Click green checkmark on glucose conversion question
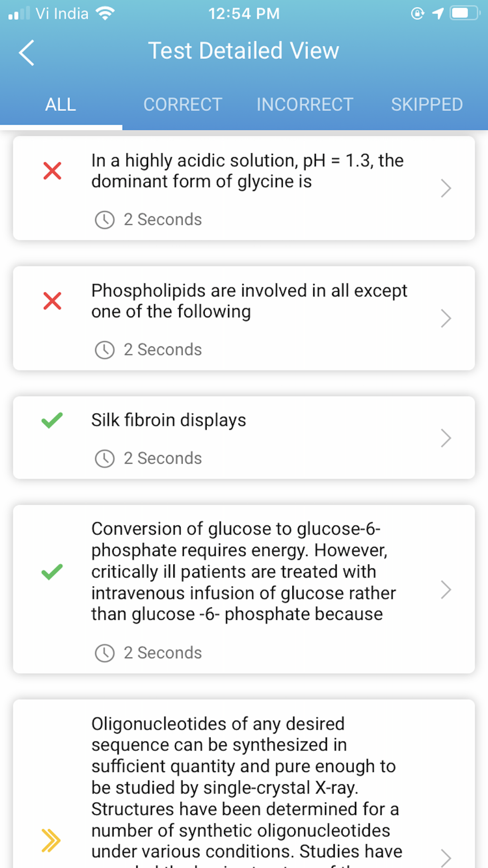 tap(52, 571)
